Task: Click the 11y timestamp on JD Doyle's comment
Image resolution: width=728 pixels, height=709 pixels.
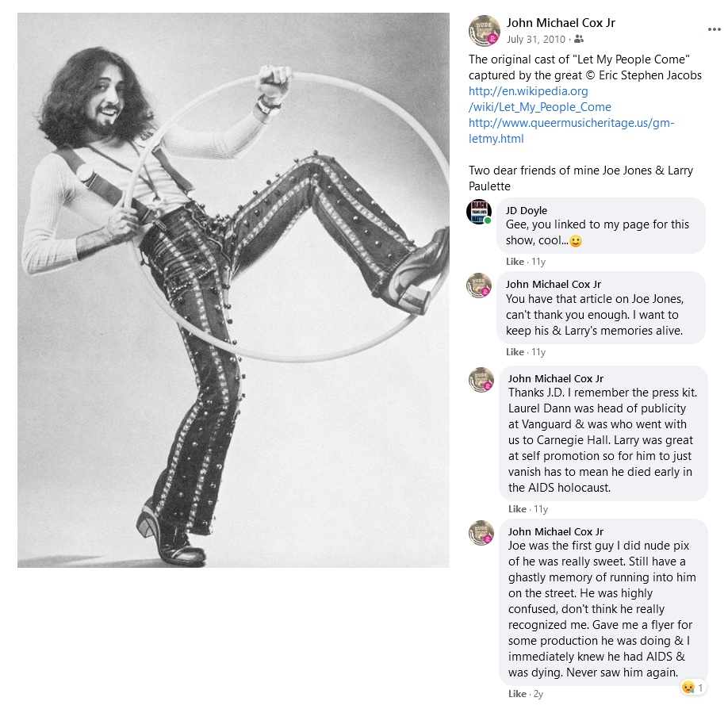Action: tap(538, 262)
